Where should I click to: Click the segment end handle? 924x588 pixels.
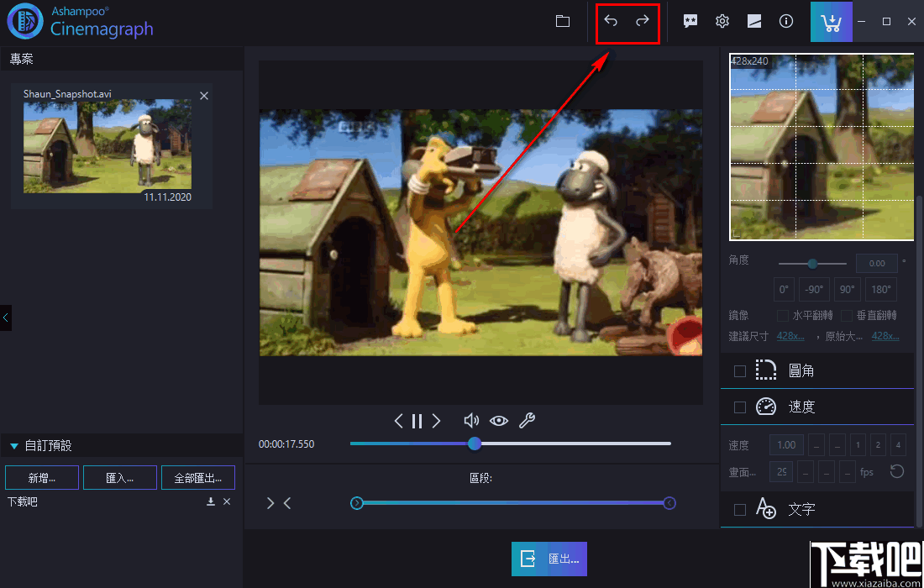coord(669,503)
